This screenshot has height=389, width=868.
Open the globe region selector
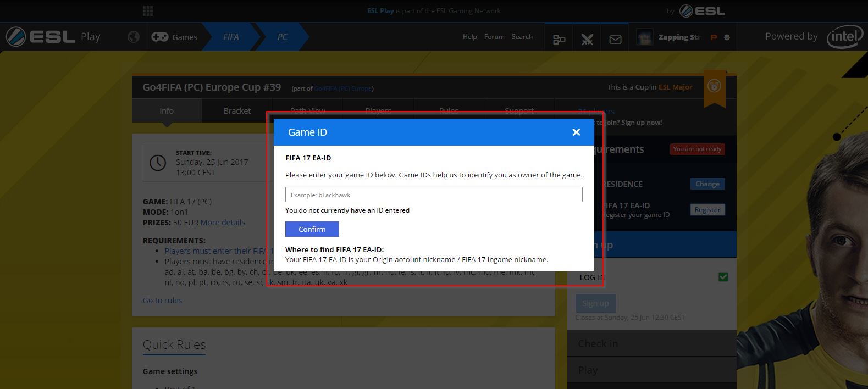click(x=133, y=37)
